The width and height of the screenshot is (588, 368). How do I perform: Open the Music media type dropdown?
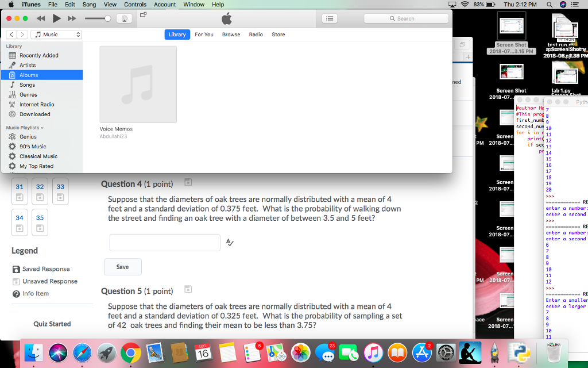56,34
